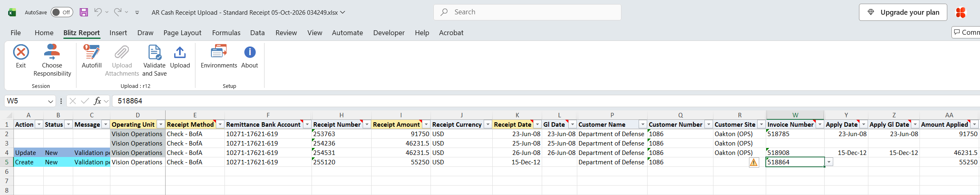Open the Invoice Number filter dropdown
980x195 pixels.
tap(820, 125)
